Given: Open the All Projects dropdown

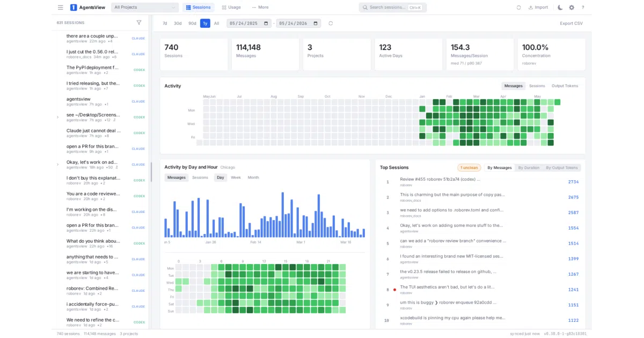Looking at the screenshot, I should 145,8.
